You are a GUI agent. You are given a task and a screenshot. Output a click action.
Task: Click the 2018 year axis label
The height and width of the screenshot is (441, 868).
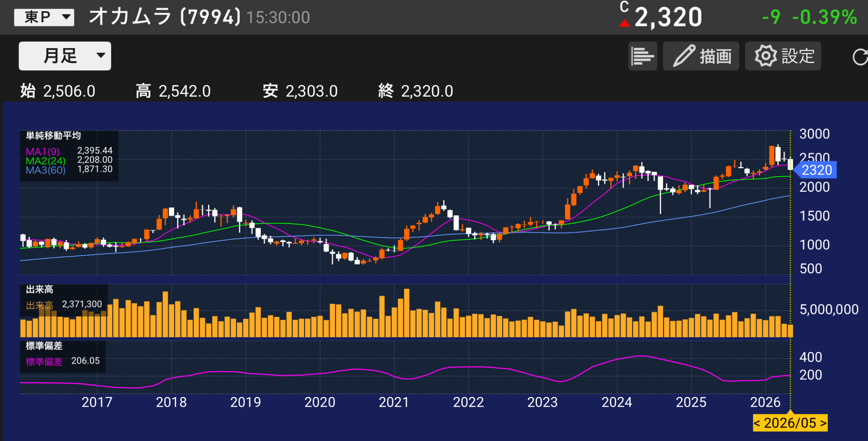pos(171,402)
